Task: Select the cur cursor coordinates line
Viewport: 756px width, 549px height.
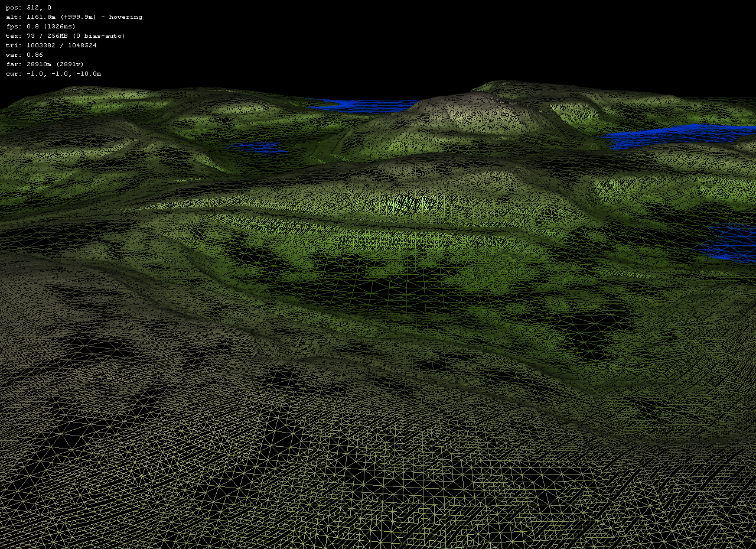Action: 53,74
